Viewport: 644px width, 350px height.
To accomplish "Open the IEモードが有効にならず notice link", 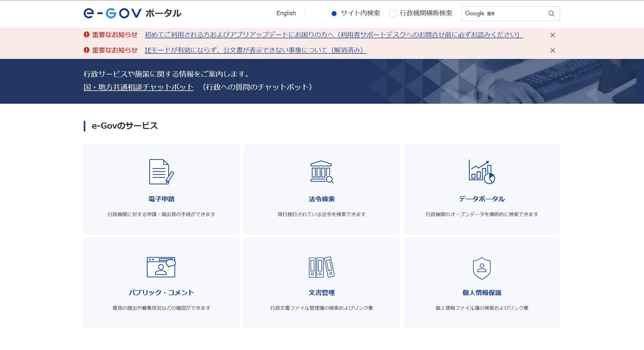I will 255,50.
